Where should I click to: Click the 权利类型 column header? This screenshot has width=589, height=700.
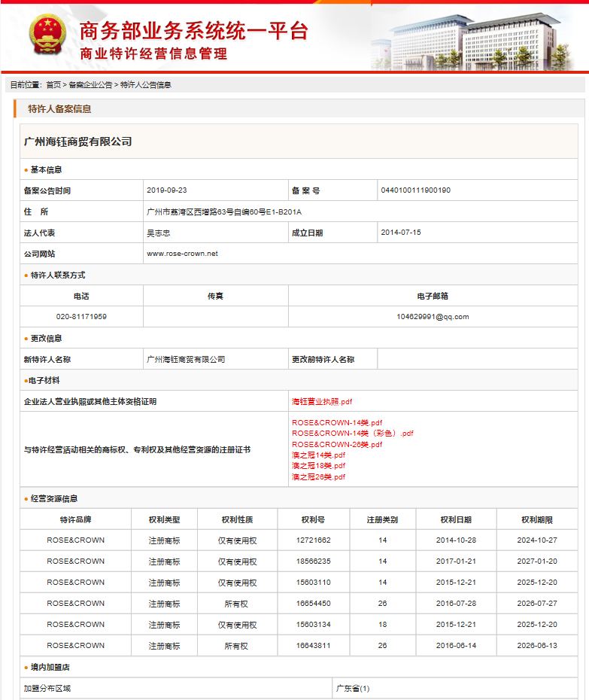164,519
